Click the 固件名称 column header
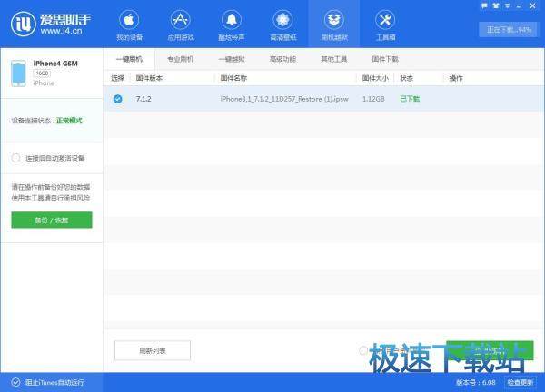This screenshot has height=392, width=545. click(233, 78)
